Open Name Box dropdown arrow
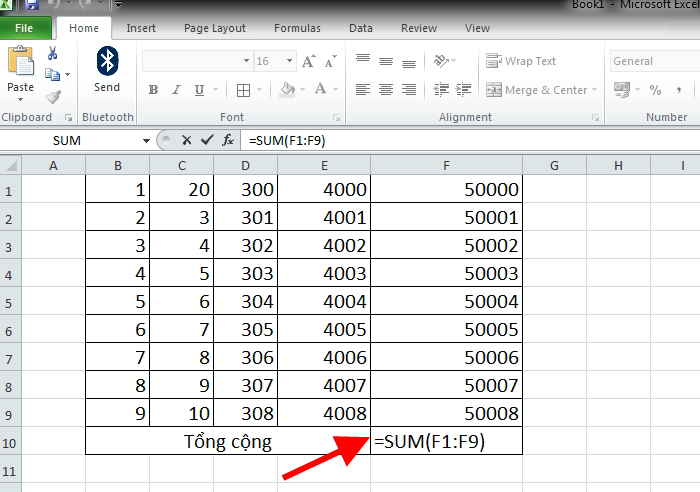Viewport: 700px width, 492px height. [146, 141]
